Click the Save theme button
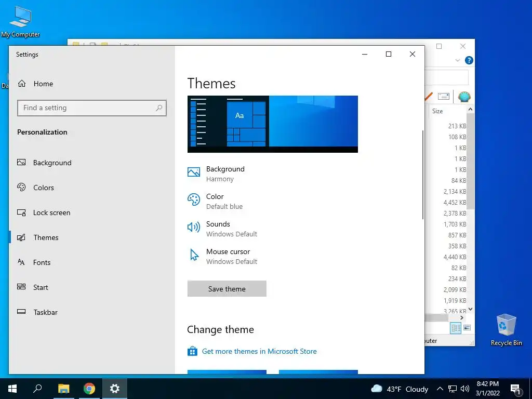Image resolution: width=532 pixels, height=399 pixels. (x=227, y=289)
